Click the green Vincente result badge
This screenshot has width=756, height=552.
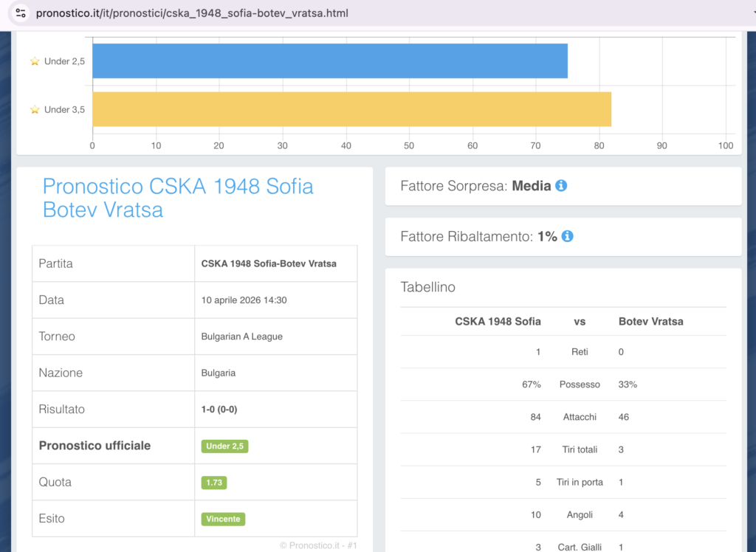(223, 519)
